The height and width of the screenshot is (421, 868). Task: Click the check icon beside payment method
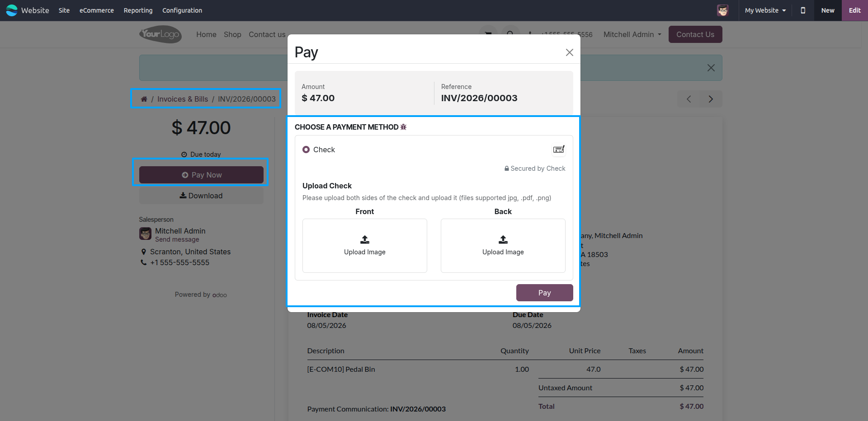(x=559, y=150)
